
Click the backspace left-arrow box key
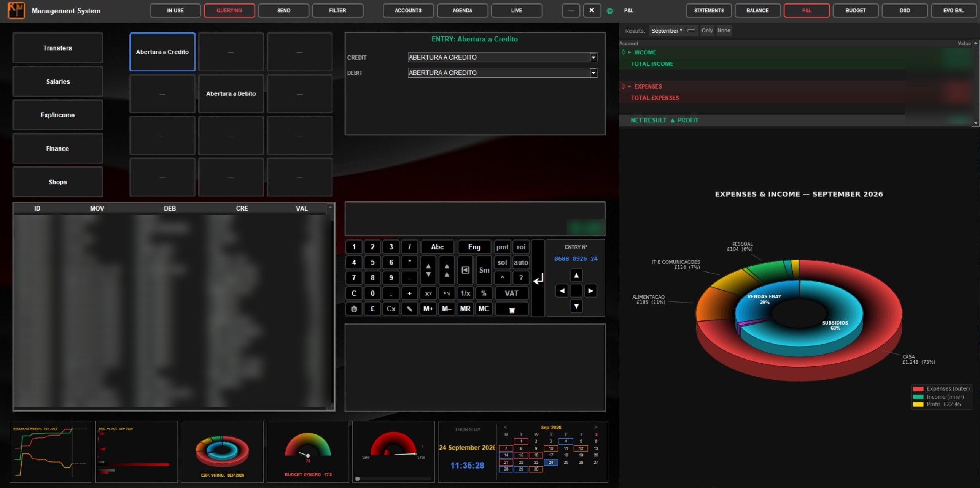[x=465, y=270]
